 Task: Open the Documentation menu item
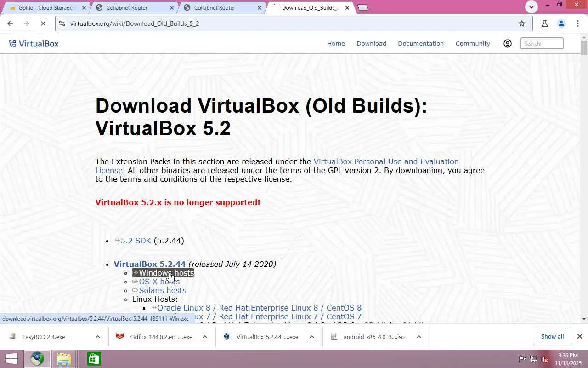tap(421, 43)
